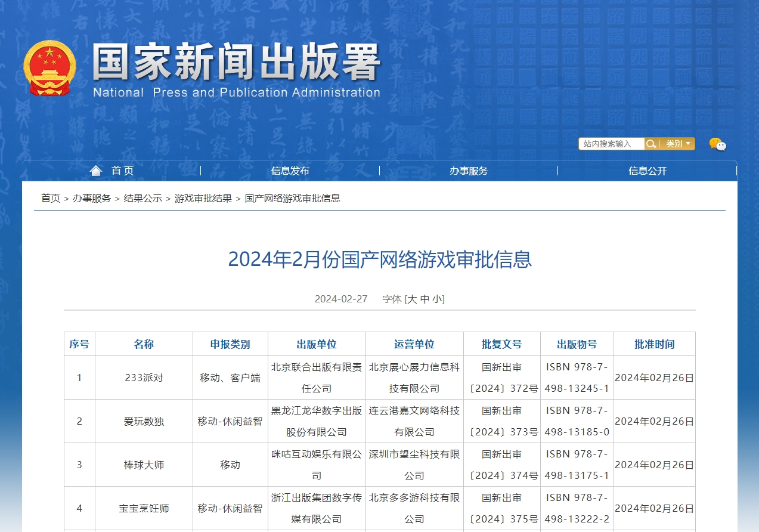Open the WeChat icon
759x532 pixels.
tap(718, 144)
